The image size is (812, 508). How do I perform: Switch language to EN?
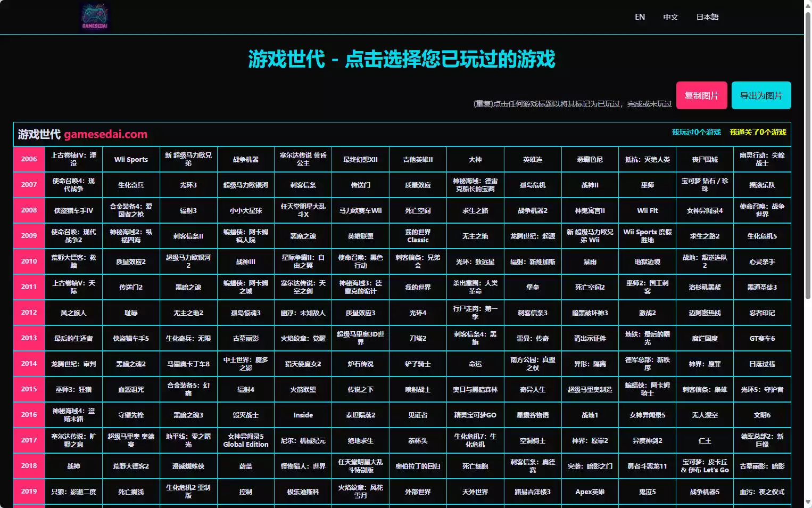[640, 17]
